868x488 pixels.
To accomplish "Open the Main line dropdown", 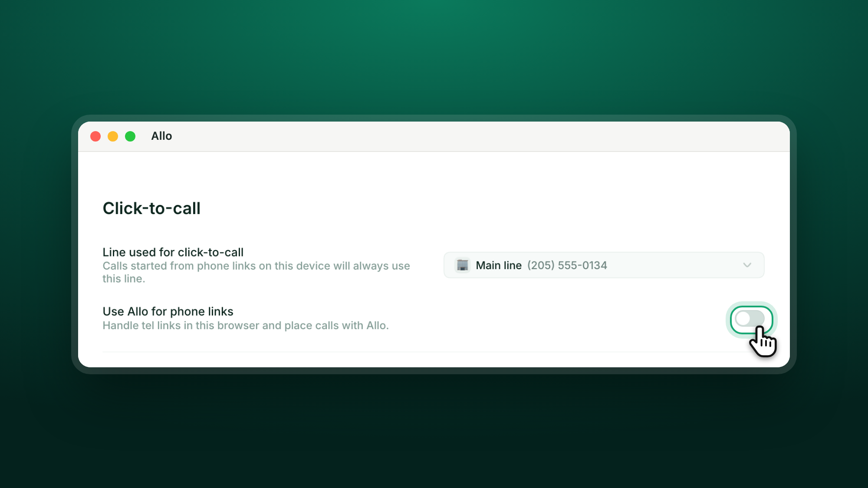I will tap(604, 265).
